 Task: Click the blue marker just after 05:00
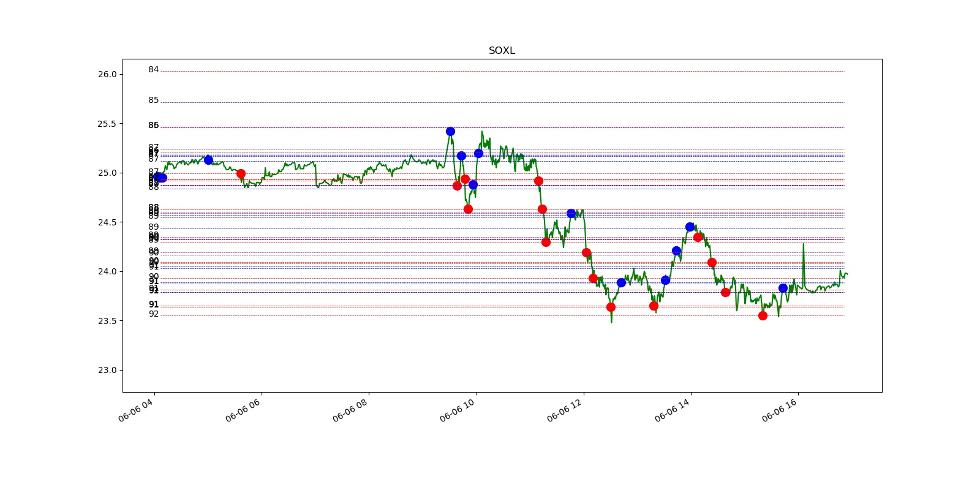208,160
